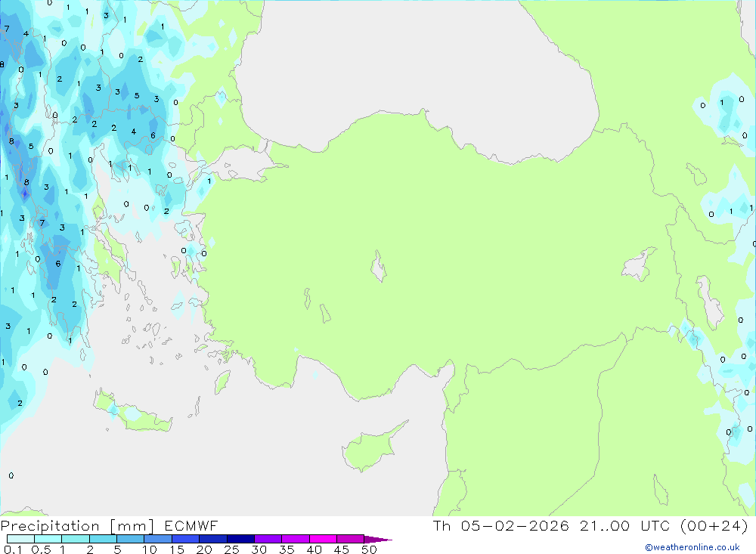Click the legend value '0.5'
Viewport: 756px width, 554px height.
pos(41,549)
